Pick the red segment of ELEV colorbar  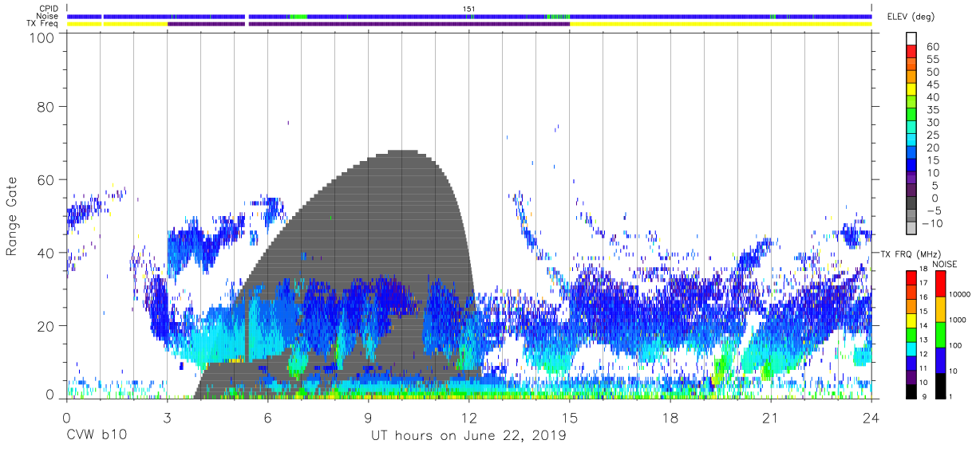(912, 53)
